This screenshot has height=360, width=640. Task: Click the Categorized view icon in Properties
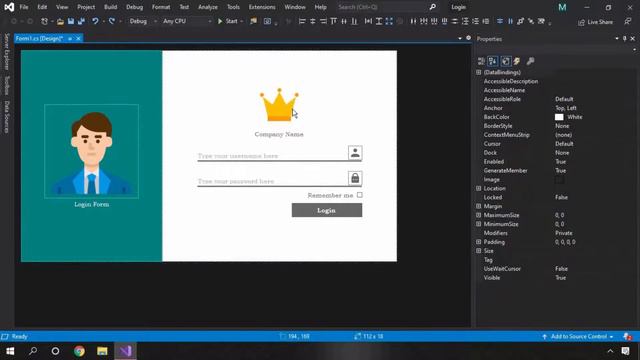481,61
